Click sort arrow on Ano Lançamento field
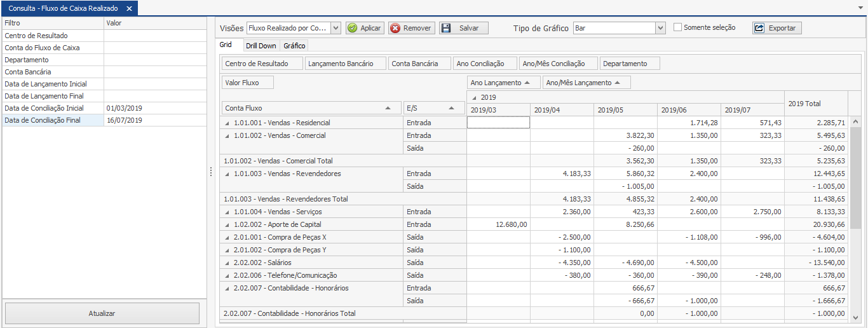The height and width of the screenshot is (328, 868). coord(527,83)
